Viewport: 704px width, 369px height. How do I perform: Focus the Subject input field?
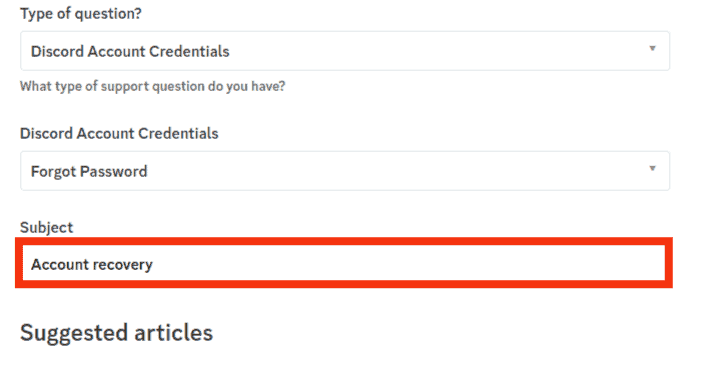pyautogui.click(x=344, y=264)
